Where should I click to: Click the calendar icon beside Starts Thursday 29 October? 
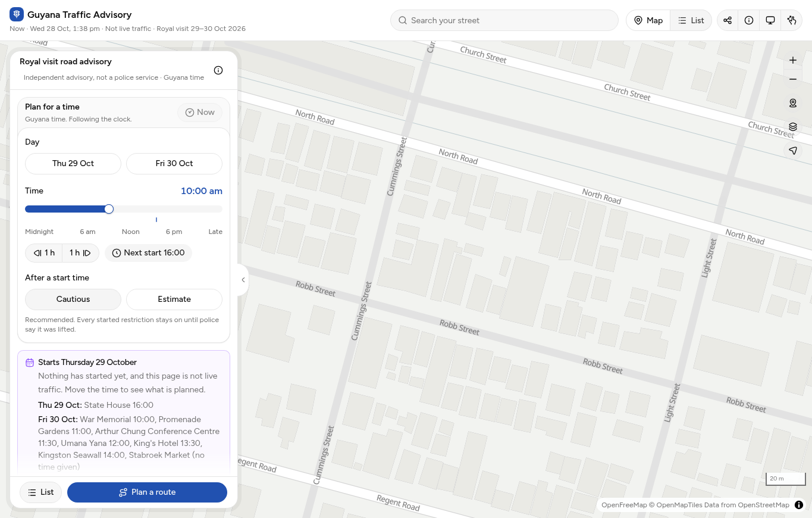tap(30, 363)
